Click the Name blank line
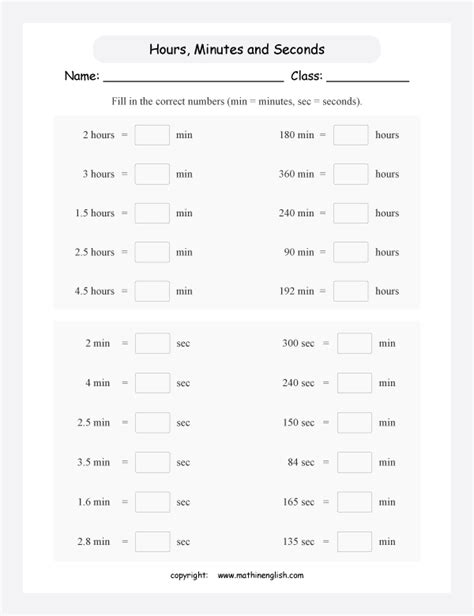 (x=193, y=79)
